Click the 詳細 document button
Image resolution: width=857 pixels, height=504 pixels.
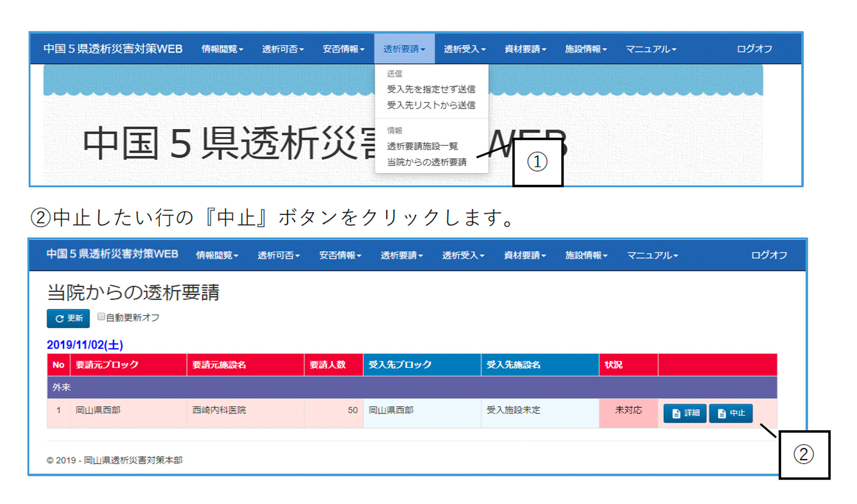(685, 413)
